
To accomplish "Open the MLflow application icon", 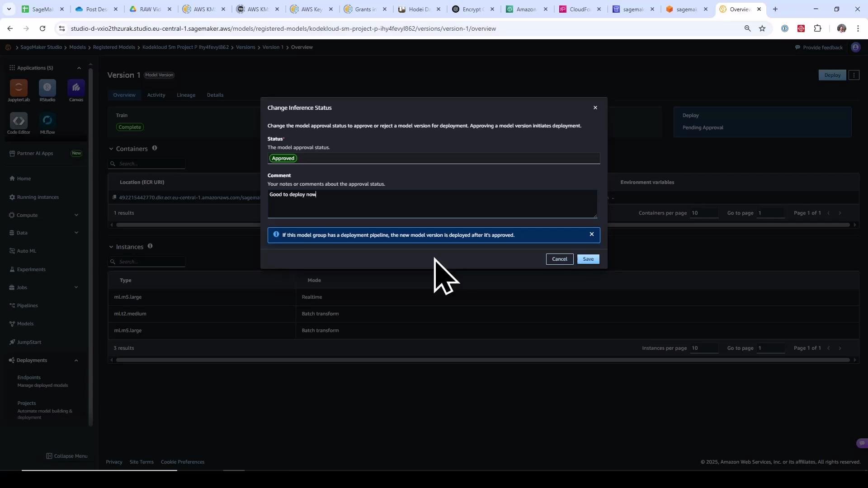I will 47,121.
